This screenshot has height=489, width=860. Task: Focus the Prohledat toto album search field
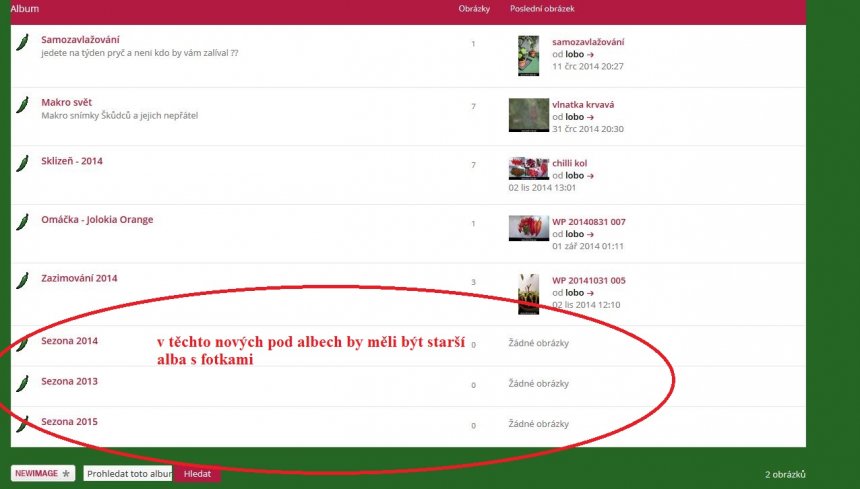[x=128, y=474]
